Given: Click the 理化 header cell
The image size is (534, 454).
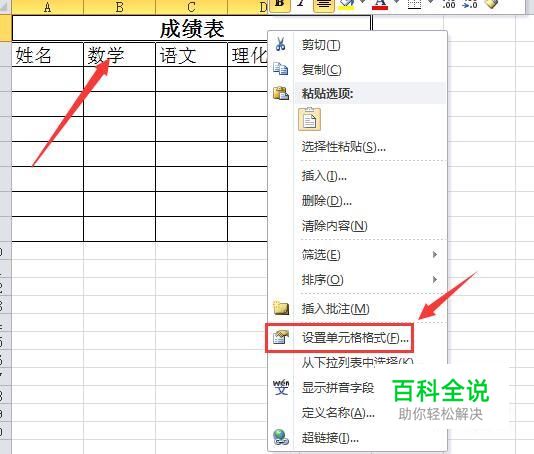Looking at the screenshot, I should [248, 55].
